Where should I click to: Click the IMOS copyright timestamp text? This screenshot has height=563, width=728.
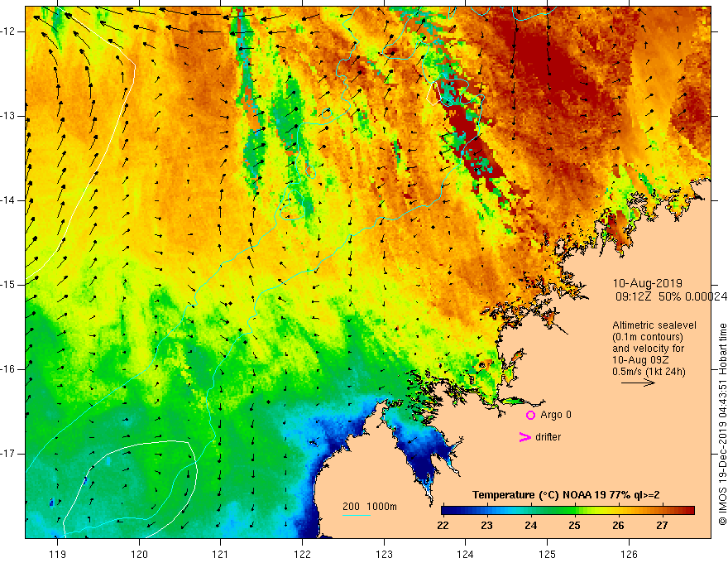pos(722,424)
